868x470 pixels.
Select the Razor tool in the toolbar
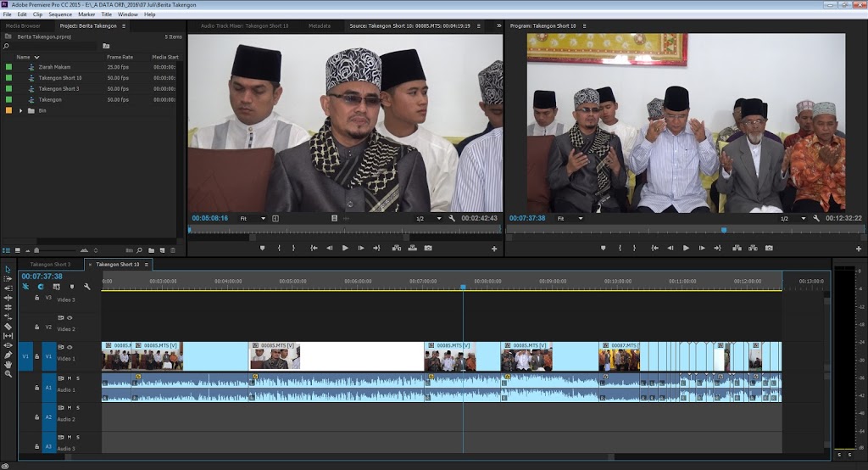coord(8,326)
